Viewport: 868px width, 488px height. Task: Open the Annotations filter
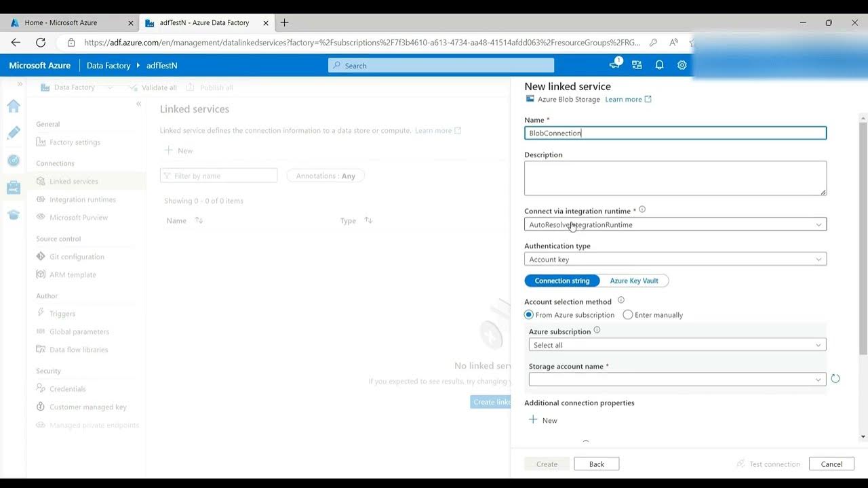[325, 176]
